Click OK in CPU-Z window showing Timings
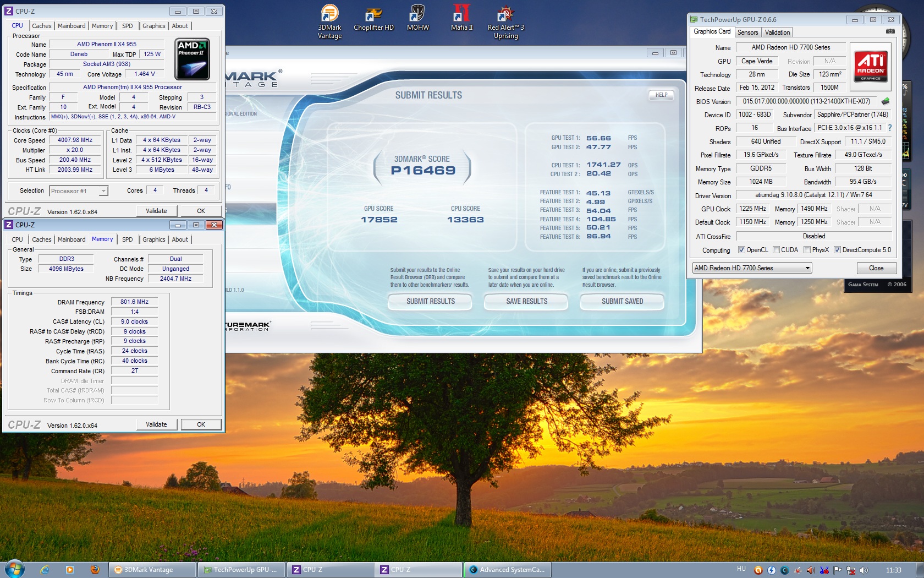The width and height of the screenshot is (924, 578). tap(201, 424)
